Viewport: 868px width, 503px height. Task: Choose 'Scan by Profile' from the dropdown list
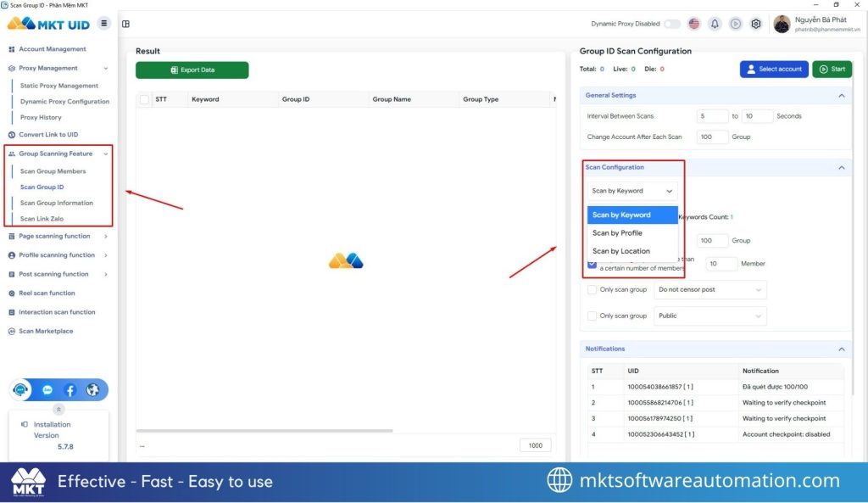click(x=617, y=233)
